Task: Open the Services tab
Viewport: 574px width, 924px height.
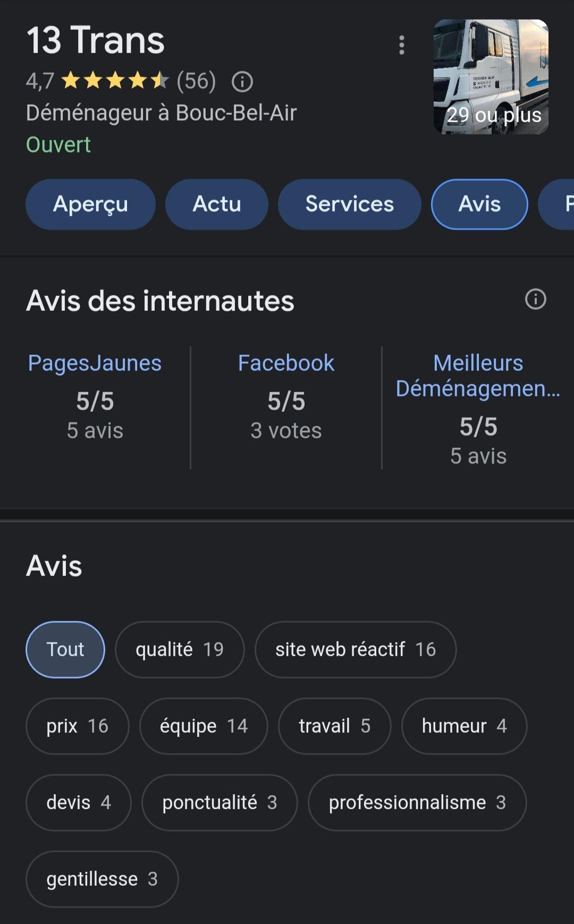Action: pos(349,204)
